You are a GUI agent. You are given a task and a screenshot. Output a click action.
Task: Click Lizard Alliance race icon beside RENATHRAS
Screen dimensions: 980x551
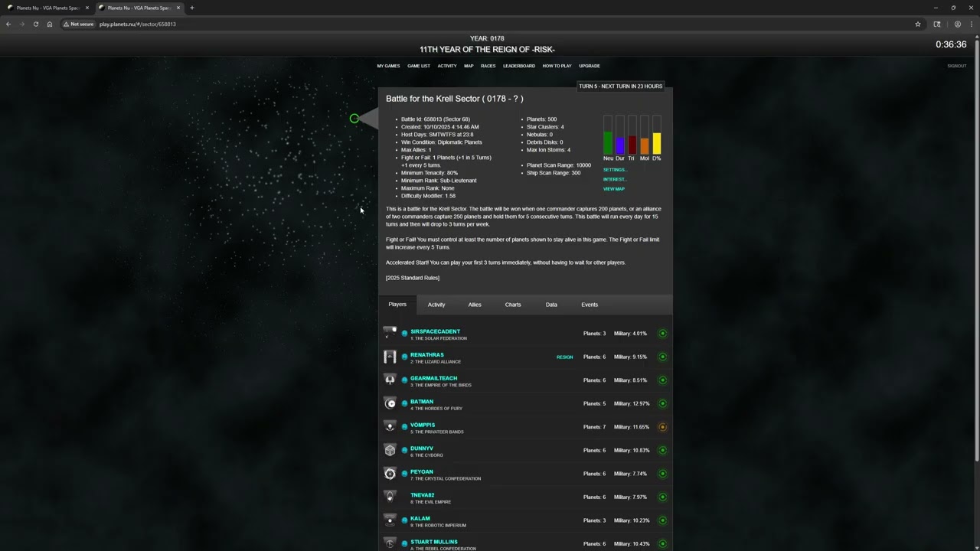[x=390, y=357]
